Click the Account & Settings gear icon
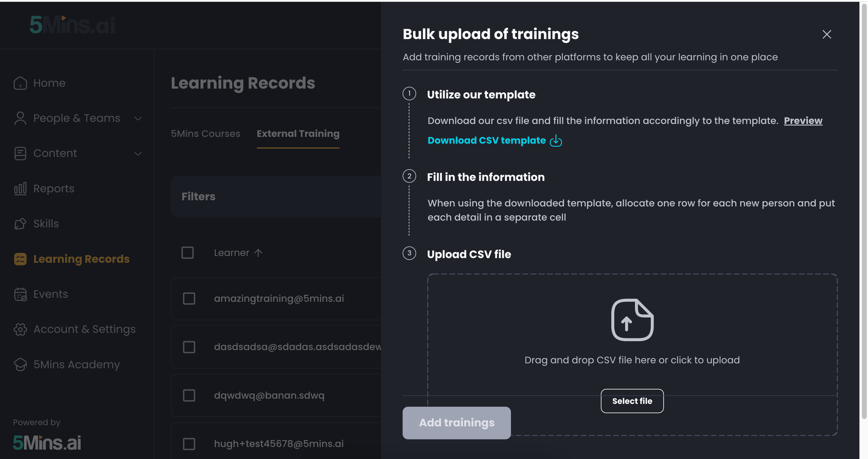868x459 pixels. [20, 329]
